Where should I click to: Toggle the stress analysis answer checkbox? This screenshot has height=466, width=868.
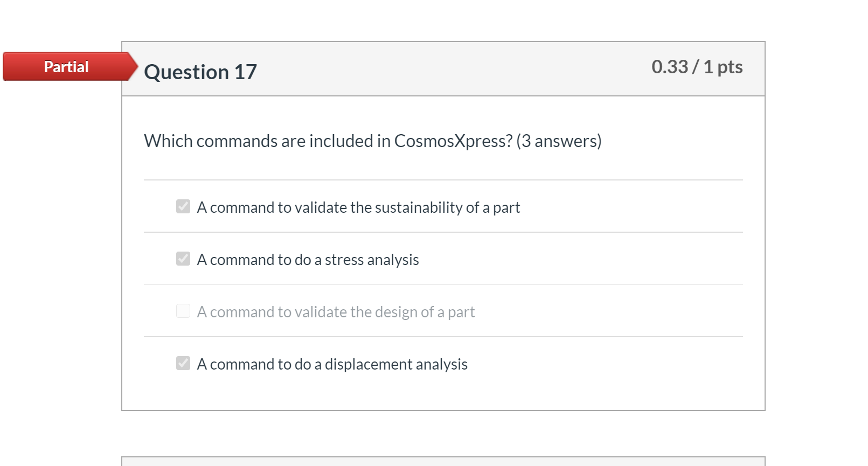point(183,259)
